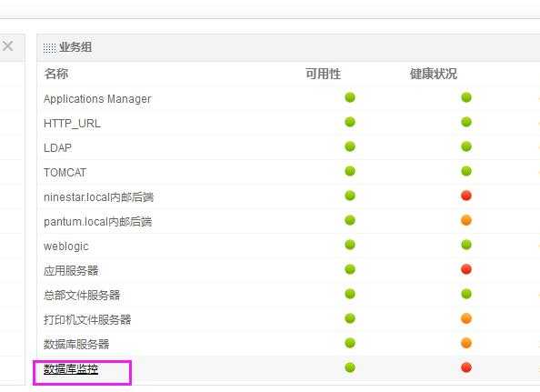Open the weblogic group
Screen dimensions: 540x392
pyautogui.click(x=66, y=246)
